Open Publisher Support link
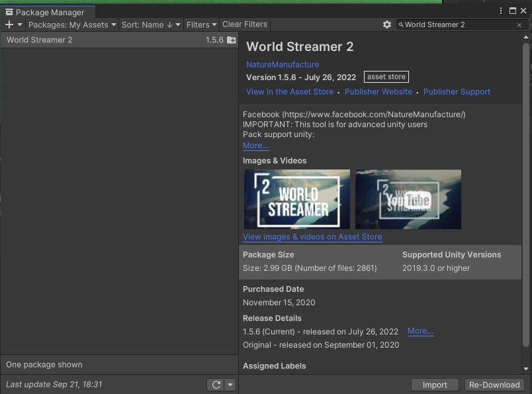The height and width of the screenshot is (394, 532). point(457,91)
